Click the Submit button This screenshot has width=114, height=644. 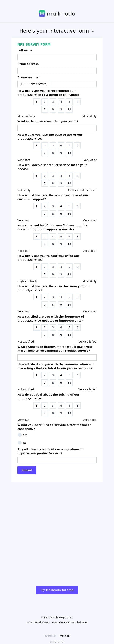pyautogui.click(x=27, y=470)
